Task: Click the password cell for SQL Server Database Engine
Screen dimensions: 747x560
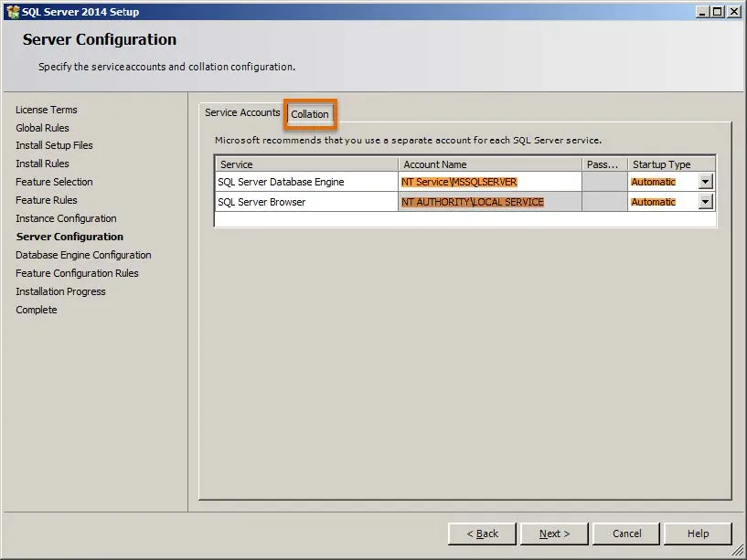Action: pyautogui.click(x=604, y=182)
